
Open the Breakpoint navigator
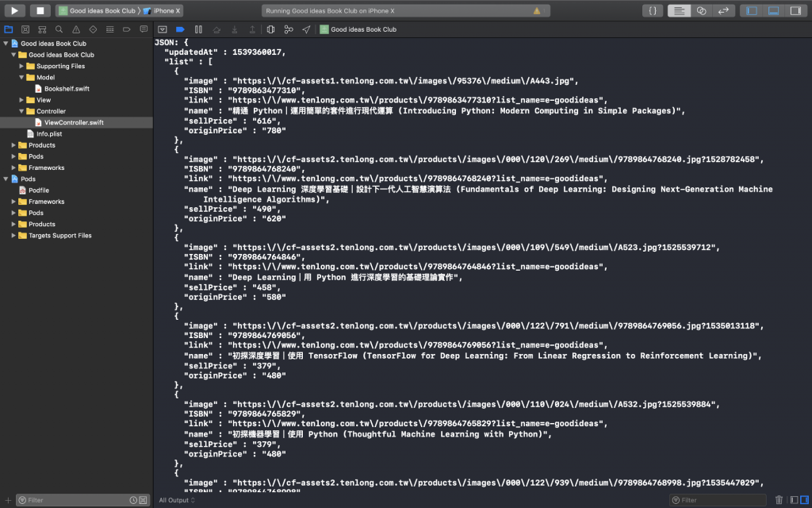[127, 29]
